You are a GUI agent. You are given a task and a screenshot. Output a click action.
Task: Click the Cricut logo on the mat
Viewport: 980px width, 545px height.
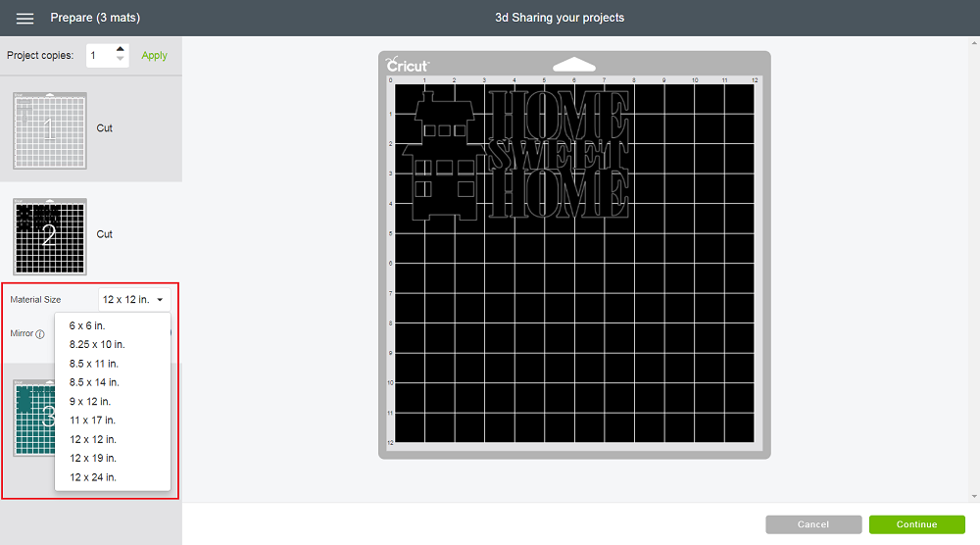pos(408,65)
